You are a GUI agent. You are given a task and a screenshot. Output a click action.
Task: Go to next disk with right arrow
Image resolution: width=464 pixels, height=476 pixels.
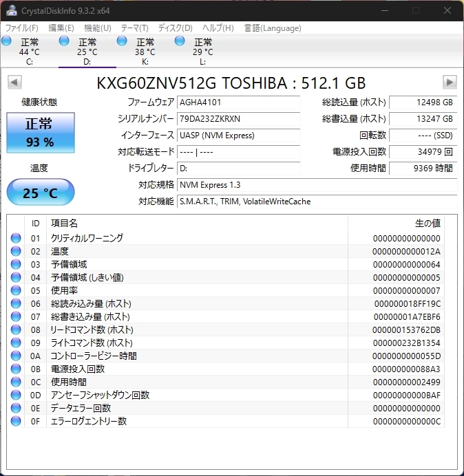[x=450, y=83]
